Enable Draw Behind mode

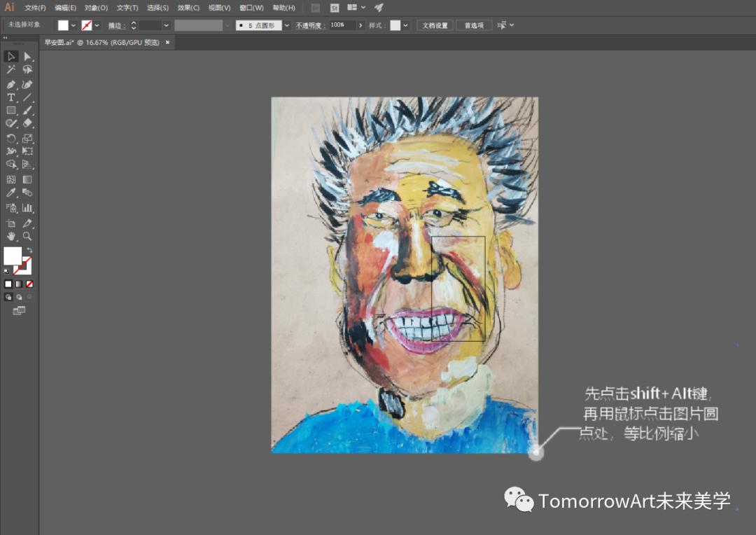19,297
